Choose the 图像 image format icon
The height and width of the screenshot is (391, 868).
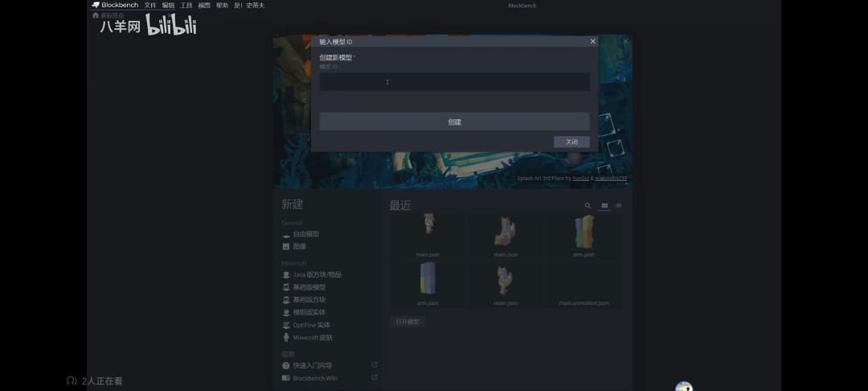285,246
